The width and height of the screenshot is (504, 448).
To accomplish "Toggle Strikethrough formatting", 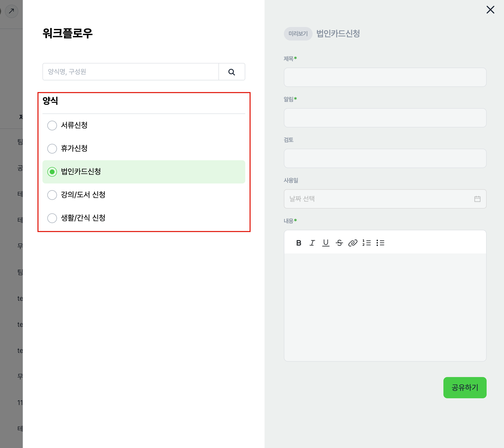I will 339,243.
